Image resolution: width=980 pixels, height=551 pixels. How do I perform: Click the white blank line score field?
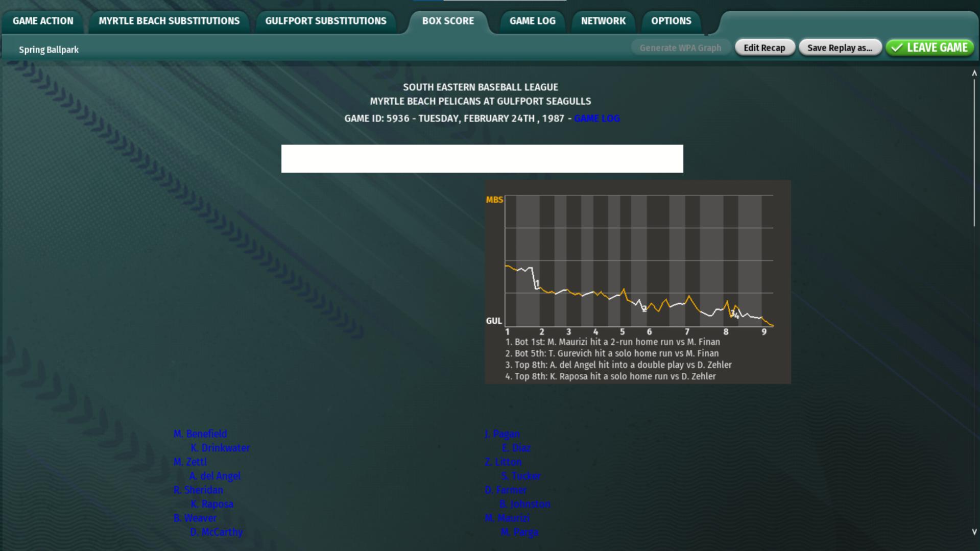(482, 159)
